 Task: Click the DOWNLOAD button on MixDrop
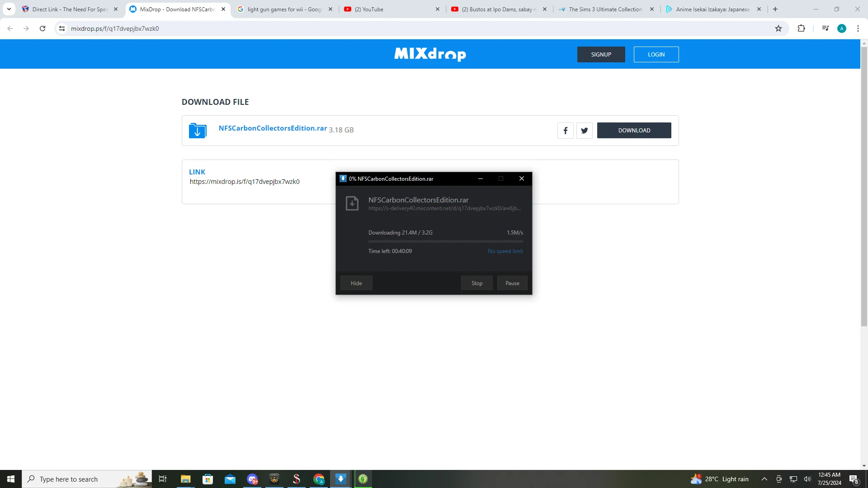pos(634,131)
